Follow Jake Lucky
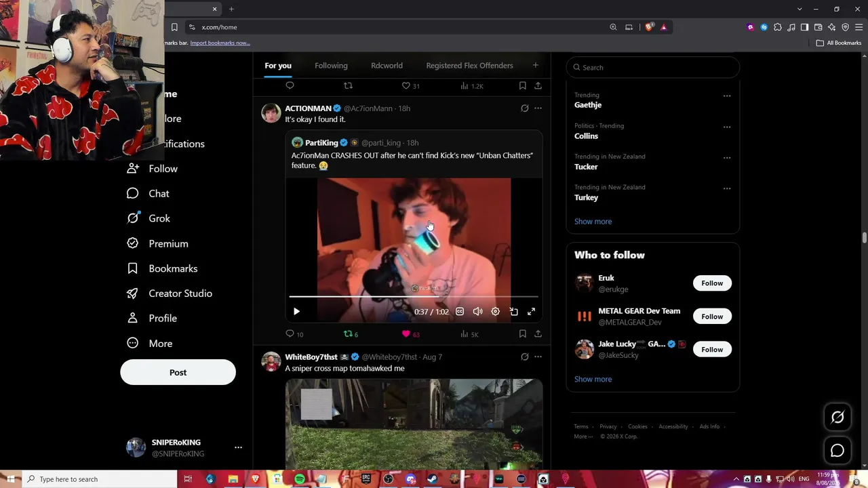 [712, 350]
